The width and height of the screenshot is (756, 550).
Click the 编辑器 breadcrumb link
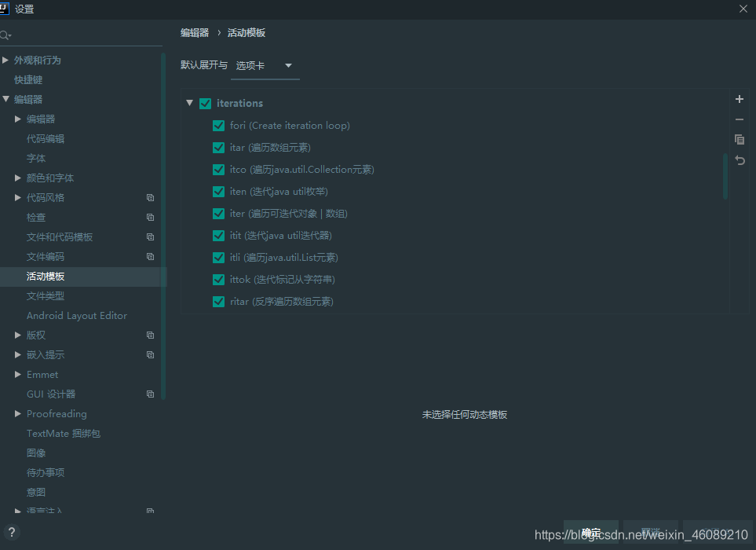195,33
